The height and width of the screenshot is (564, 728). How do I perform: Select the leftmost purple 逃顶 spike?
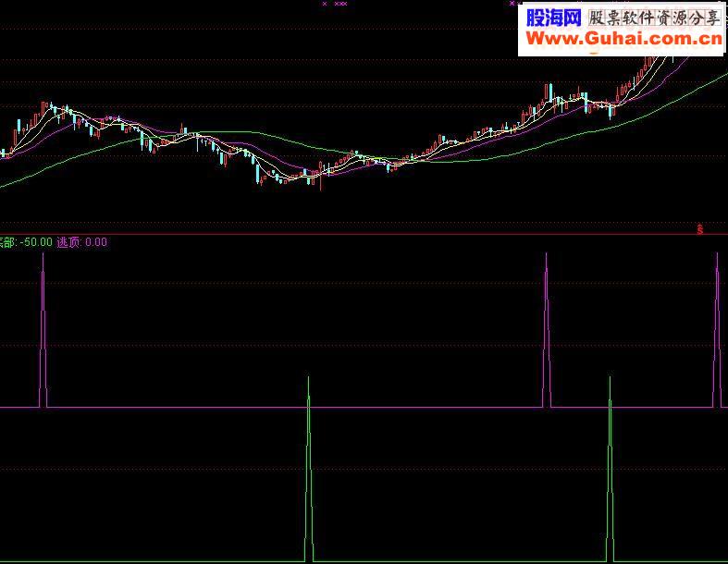[x=43, y=330]
